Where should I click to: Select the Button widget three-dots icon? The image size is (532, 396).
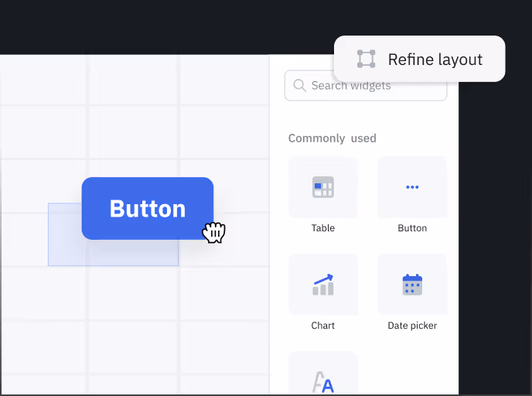click(412, 187)
